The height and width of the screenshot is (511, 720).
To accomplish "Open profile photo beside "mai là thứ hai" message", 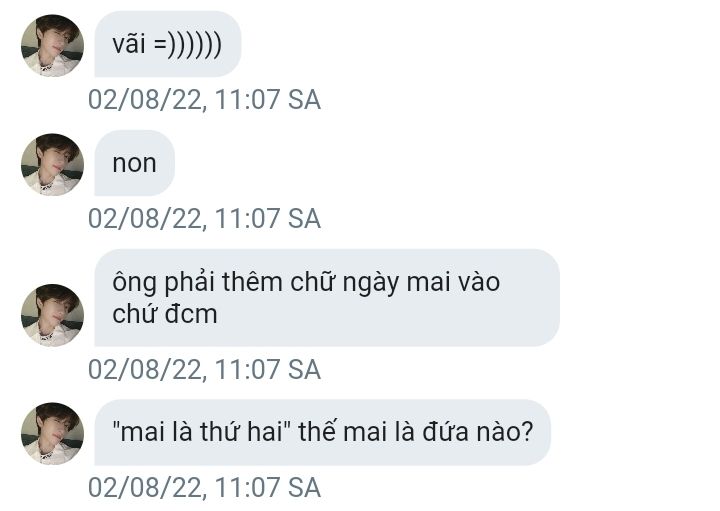I will click(52, 433).
